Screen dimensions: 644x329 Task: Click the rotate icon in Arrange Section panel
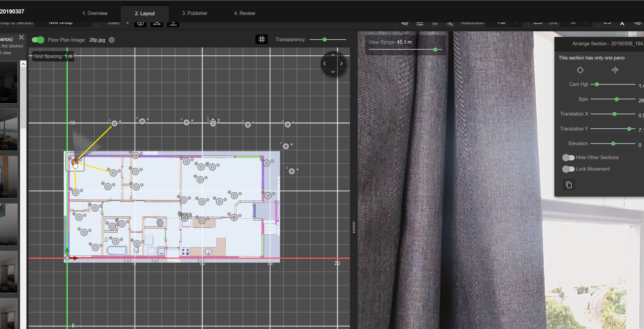tap(615, 70)
